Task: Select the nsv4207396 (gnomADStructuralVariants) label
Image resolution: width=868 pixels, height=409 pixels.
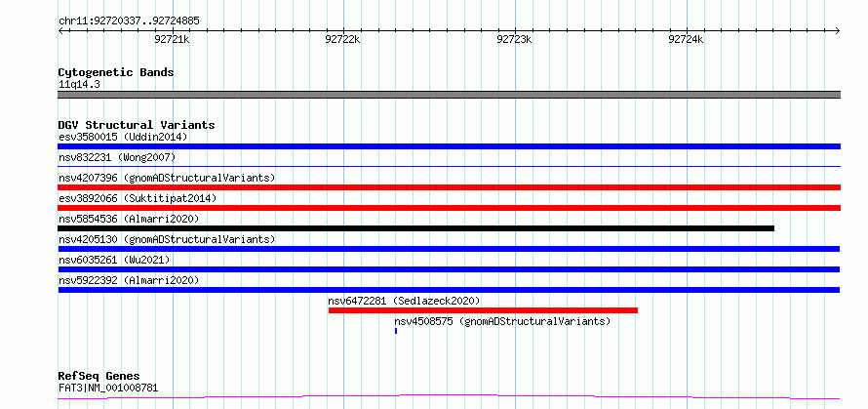Action: tap(167, 178)
